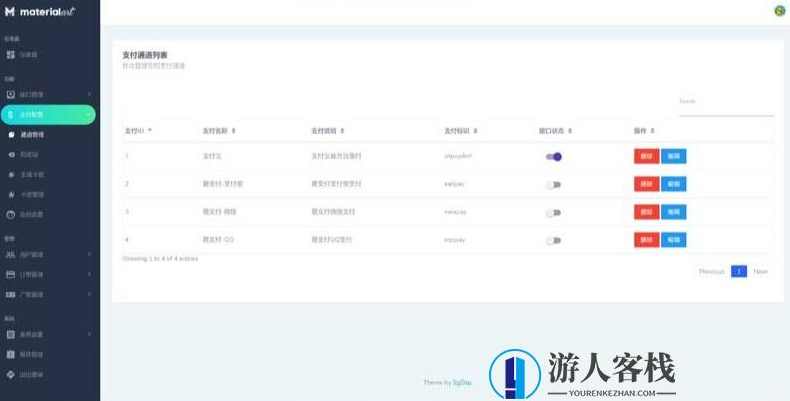Open the users (people) icon in the sidebar
Screen dimensions: 790x401
(11, 254)
